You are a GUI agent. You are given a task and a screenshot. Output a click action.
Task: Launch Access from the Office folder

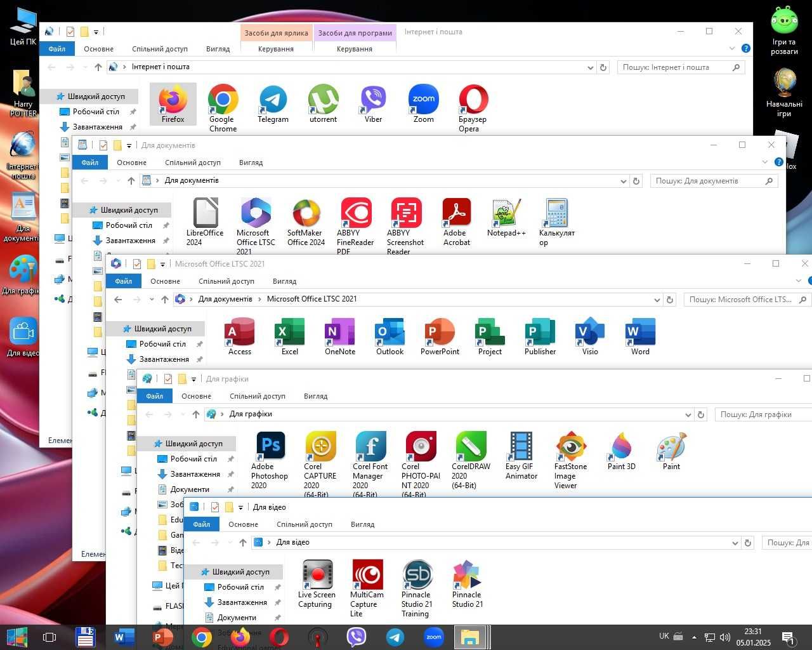(x=240, y=336)
